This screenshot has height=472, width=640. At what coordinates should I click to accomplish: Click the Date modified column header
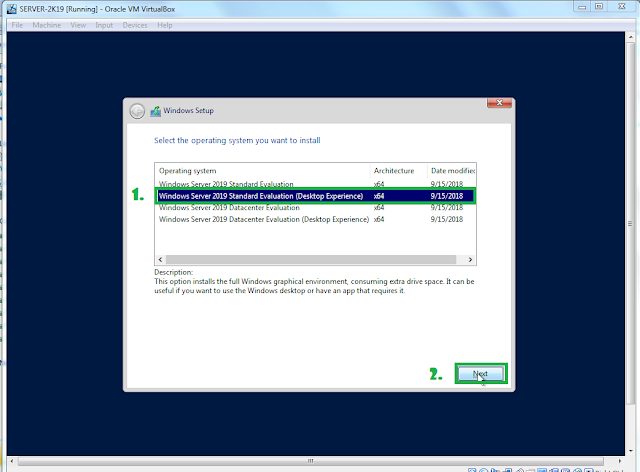(x=451, y=171)
